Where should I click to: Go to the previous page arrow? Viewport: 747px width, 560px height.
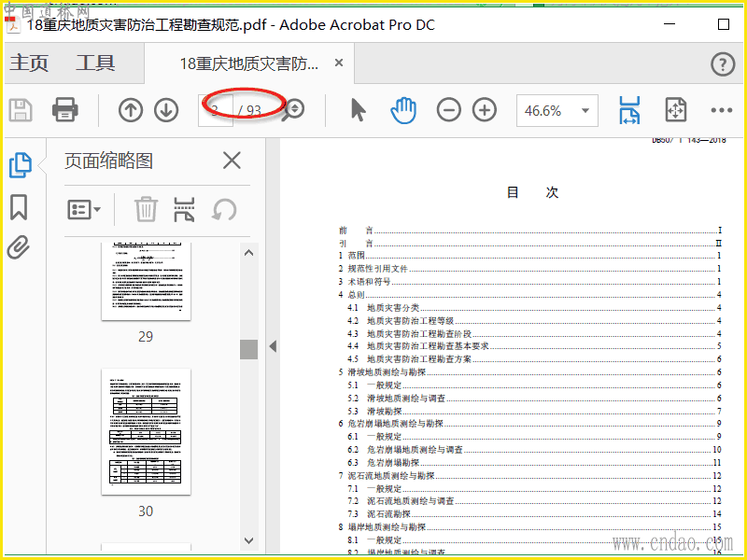click(131, 110)
